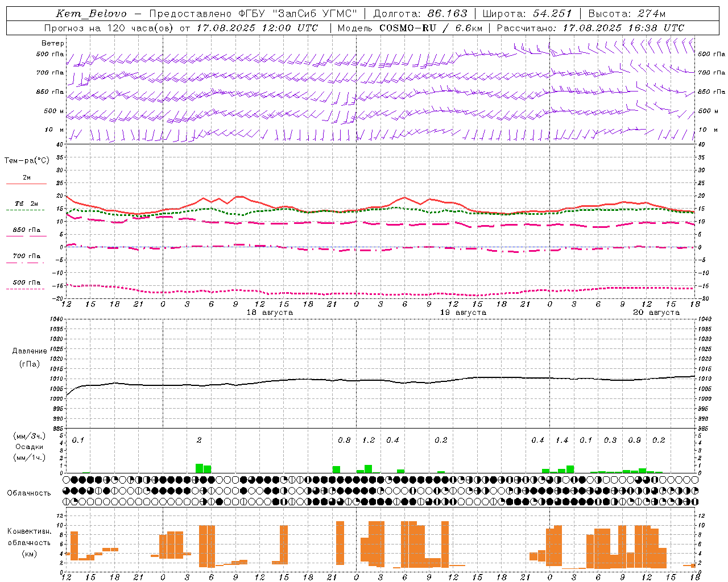This screenshot has width=728, height=582.
Task: Select the 'Давление' pressure panel label
Action: (x=30, y=351)
